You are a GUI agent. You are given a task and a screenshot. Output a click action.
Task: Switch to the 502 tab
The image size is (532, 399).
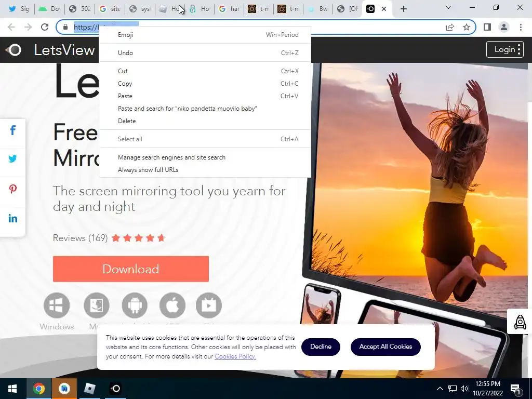(79, 9)
